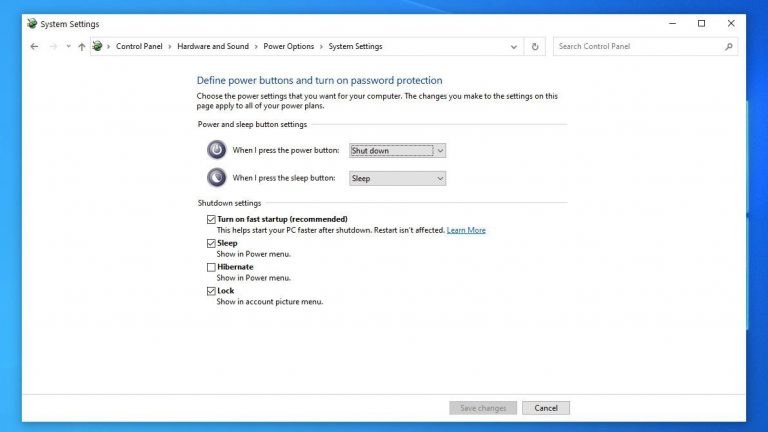
Task: Click 'When I press the power button:' label
Action: coord(286,150)
